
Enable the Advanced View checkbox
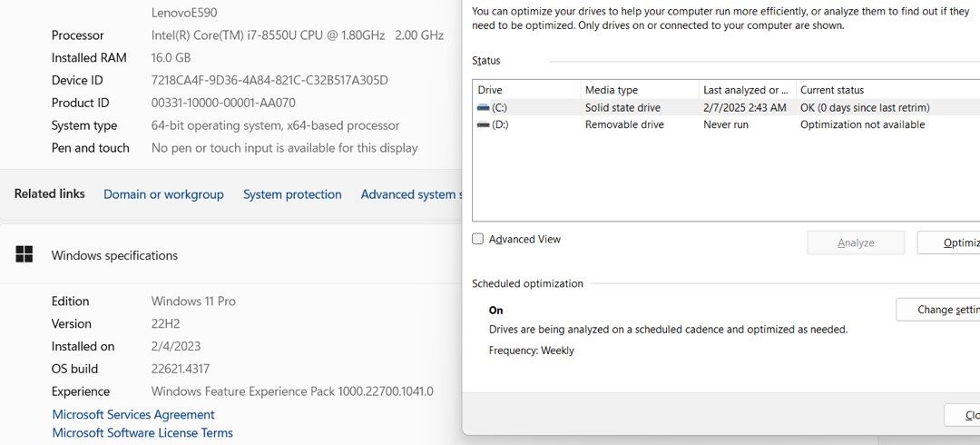tap(478, 239)
